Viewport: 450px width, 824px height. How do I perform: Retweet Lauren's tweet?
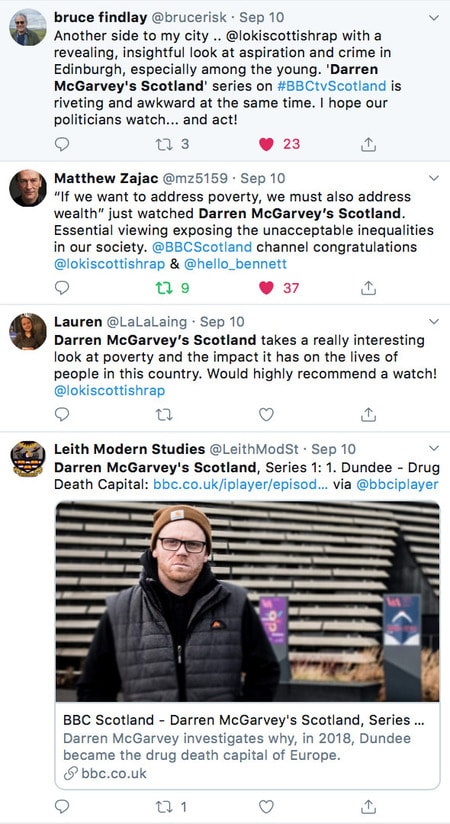pyautogui.click(x=165, y=415)
